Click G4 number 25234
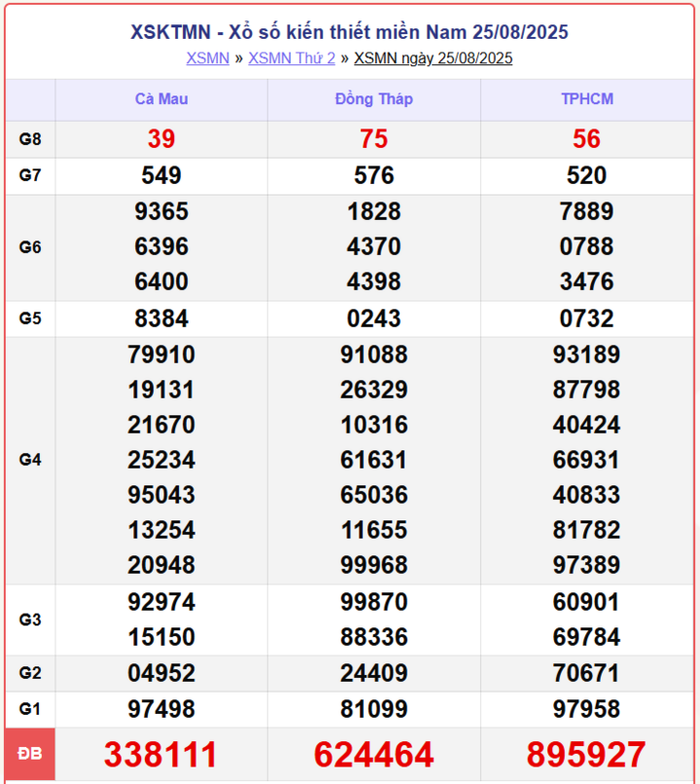 (x=161, y=460)
